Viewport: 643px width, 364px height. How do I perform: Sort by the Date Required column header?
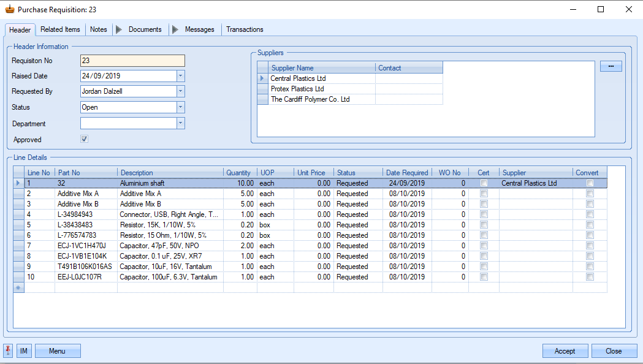pyautogui.click(x=407, y=173)
